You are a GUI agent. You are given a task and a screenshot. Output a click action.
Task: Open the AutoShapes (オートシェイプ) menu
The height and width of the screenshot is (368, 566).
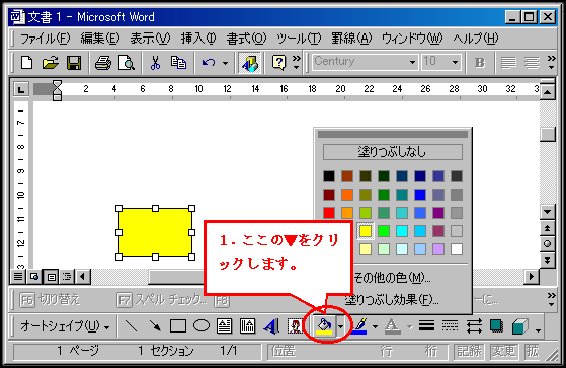tap(64, 326)
